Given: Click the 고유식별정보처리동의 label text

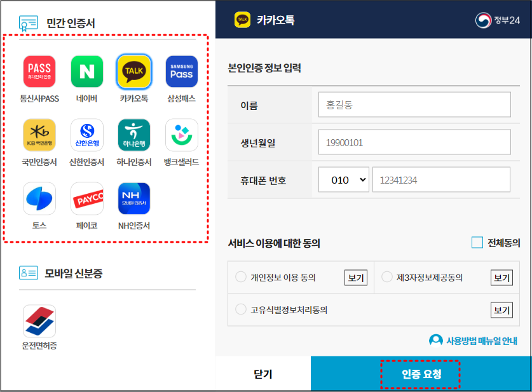Looking at the screenshot, I should click(289, 310).
